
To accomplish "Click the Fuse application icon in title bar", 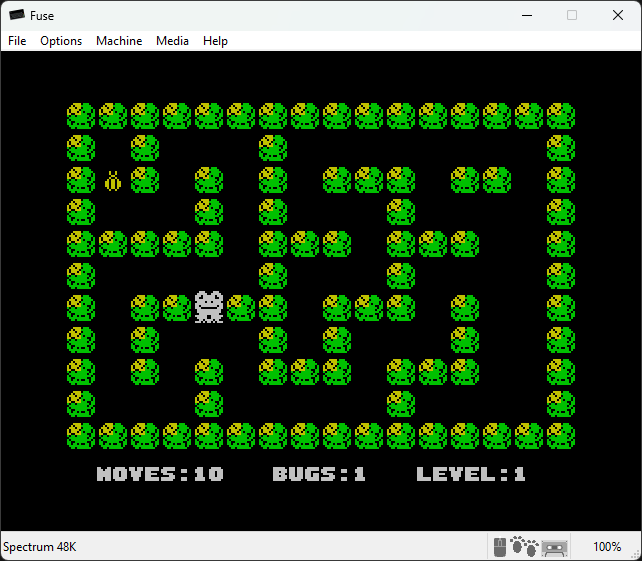I will [17, 15].
